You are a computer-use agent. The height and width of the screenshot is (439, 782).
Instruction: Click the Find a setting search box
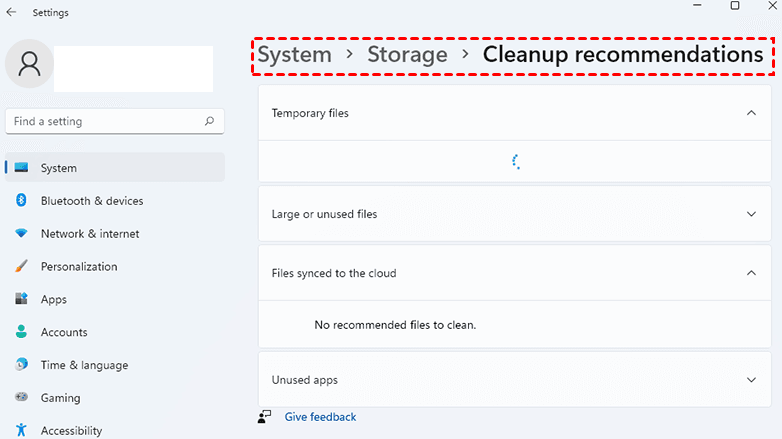pyautogui.click(x=105, y=121)
